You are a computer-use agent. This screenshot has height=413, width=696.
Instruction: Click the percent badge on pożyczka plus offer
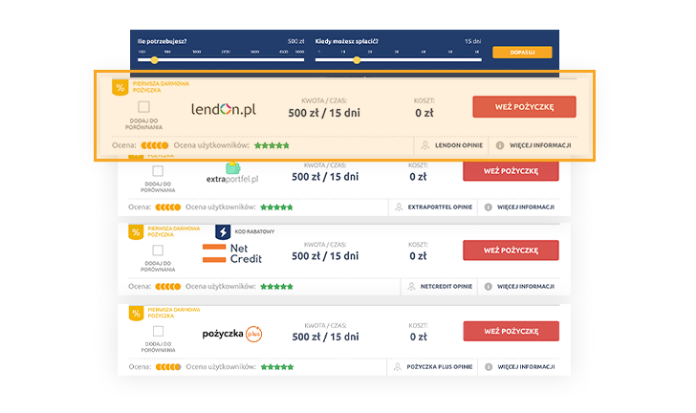pos(136,313)
